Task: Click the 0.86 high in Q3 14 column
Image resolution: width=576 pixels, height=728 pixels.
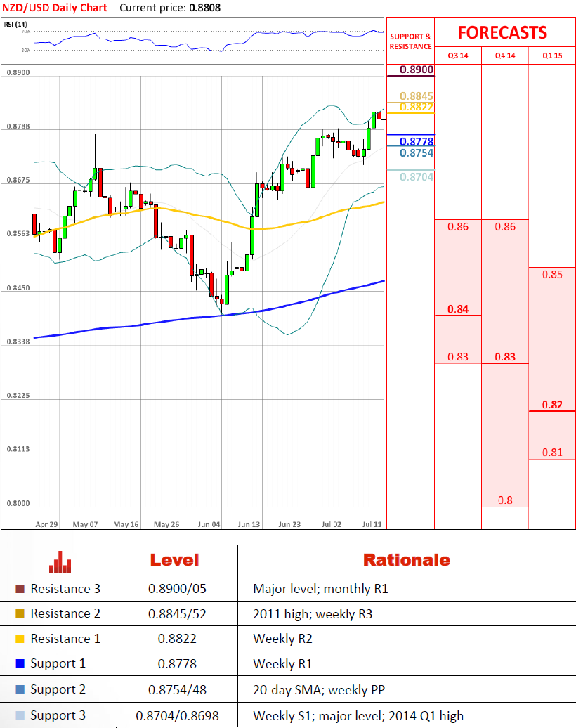Action: (x=458, y=227)
